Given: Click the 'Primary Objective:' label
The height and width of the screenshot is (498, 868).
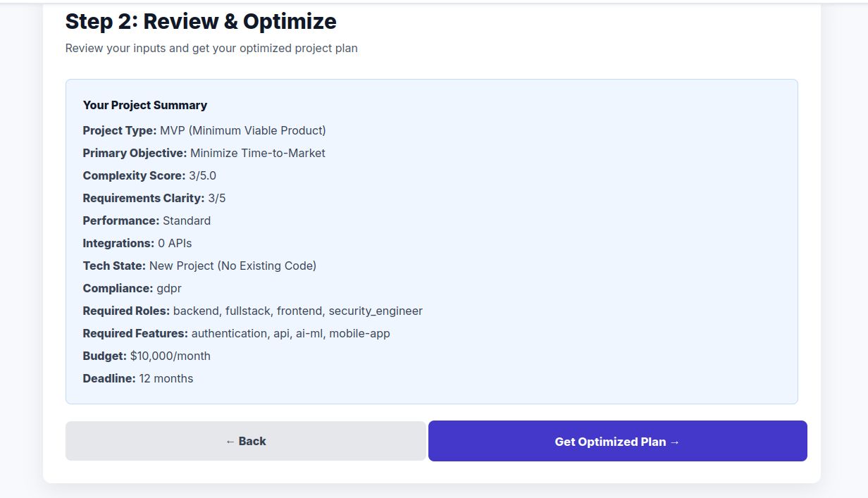Looking at the screenshot, I should [x=135, y=153].
